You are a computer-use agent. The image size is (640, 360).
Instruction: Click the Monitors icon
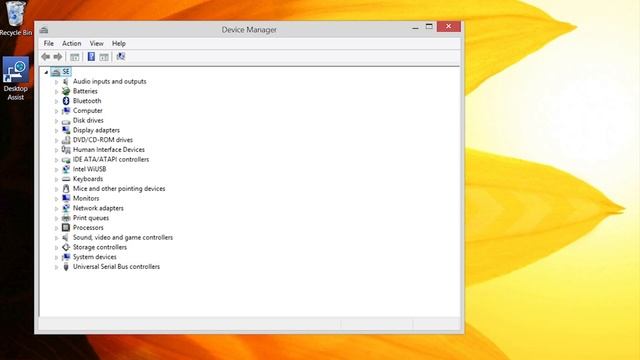66,198
